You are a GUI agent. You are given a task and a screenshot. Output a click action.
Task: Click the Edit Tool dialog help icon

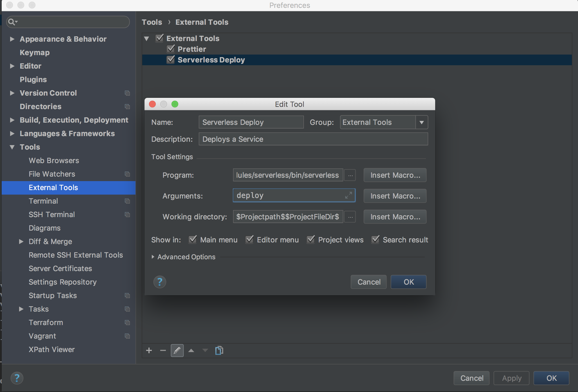[160, 282]
